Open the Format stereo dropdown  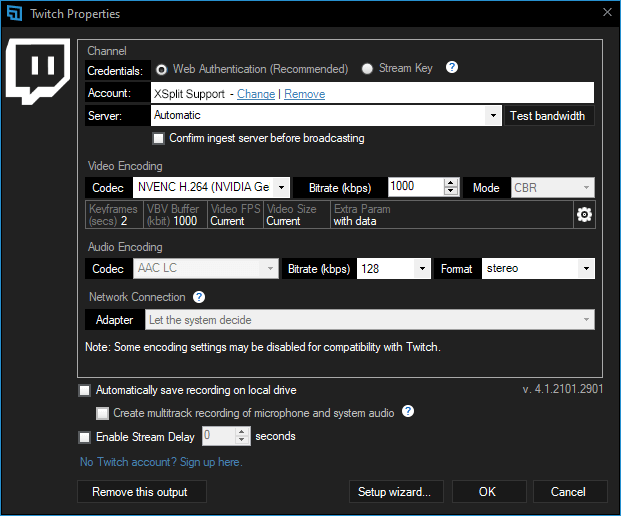pyautogui.click(x=538, y=268)
